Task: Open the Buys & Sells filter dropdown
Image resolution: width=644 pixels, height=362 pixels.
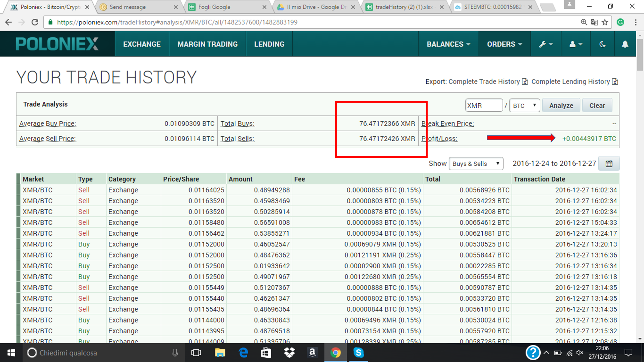Action: [476, 163]
